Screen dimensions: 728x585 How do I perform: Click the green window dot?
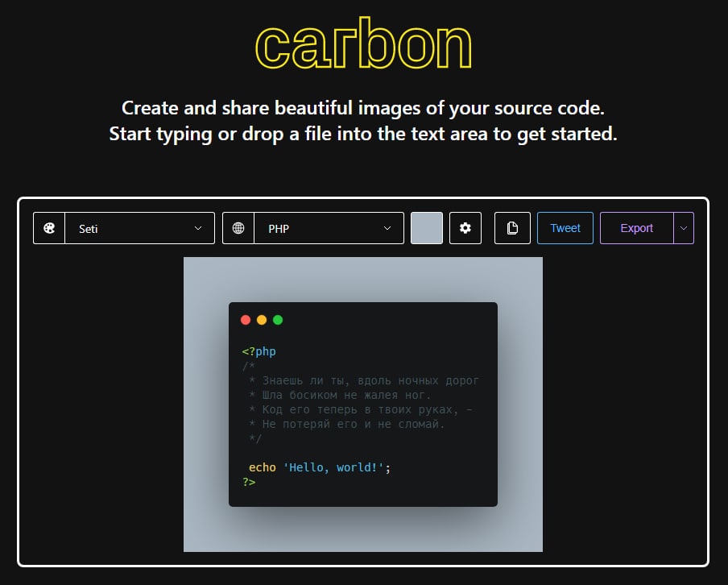[x=278, y=320]
